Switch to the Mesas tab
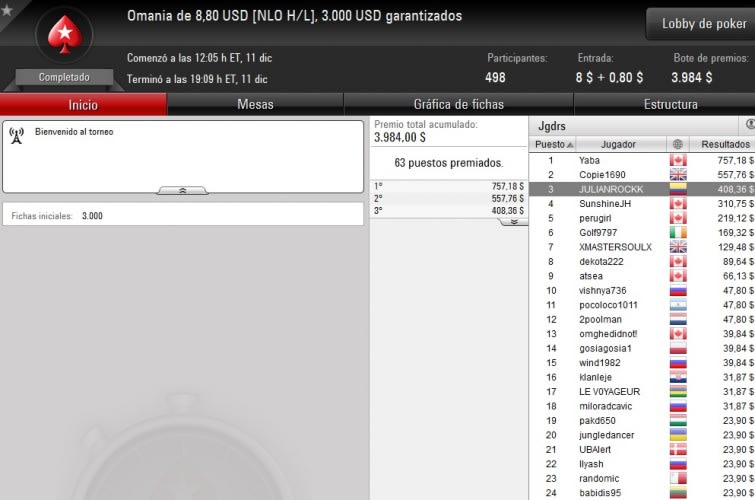This screenshot has width=755, height=500. (255, 105)
